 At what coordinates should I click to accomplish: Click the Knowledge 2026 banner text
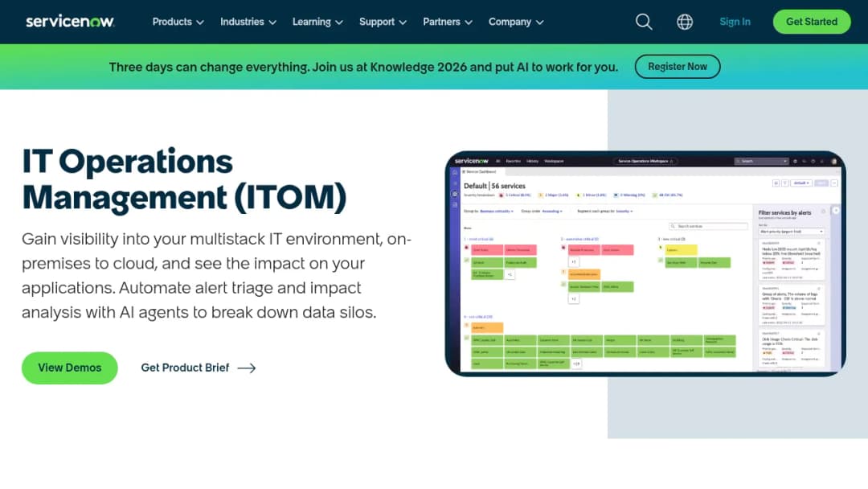coord(363,67)
